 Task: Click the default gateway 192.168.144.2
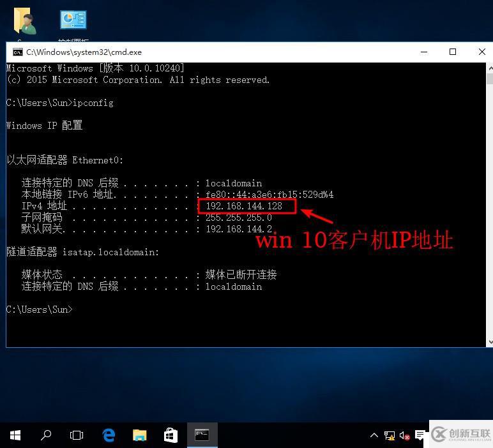click(239, 228)
